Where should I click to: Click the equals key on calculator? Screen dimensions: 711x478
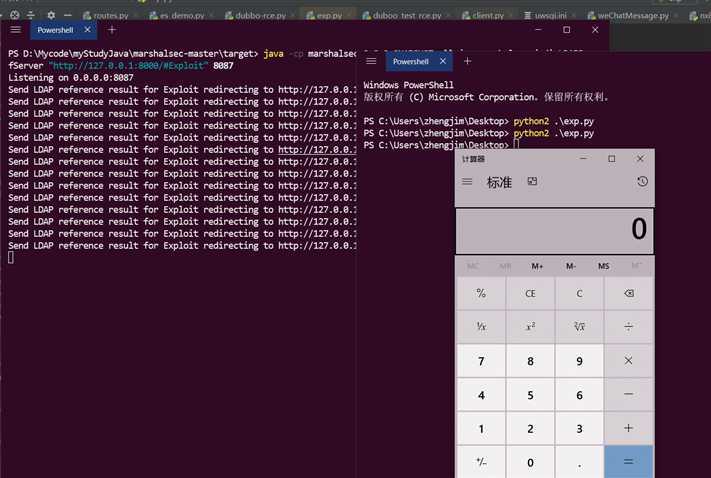[628, 462]
